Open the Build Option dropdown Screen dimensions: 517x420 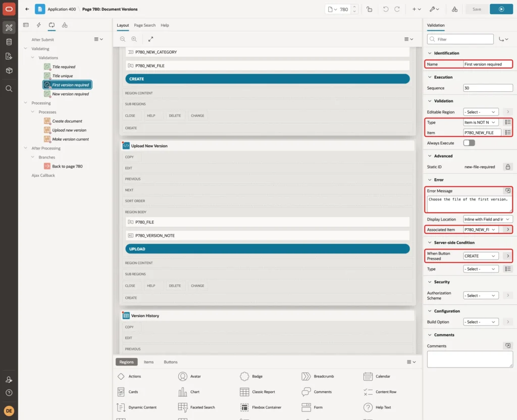[481, 322]
